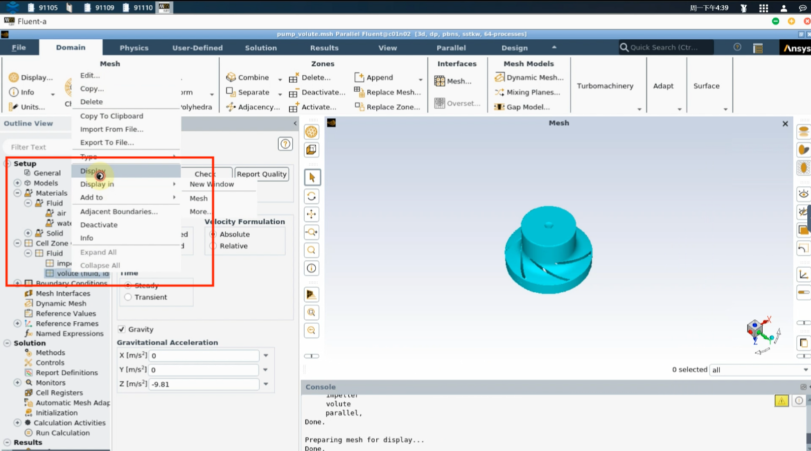Click Combine zones icon in Zones group
This screenshot has height=451, width=811.
point(248,77)
